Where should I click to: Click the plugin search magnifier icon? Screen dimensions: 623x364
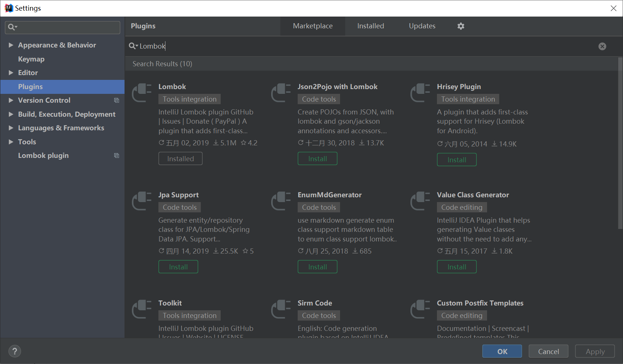tap(133, 46)
